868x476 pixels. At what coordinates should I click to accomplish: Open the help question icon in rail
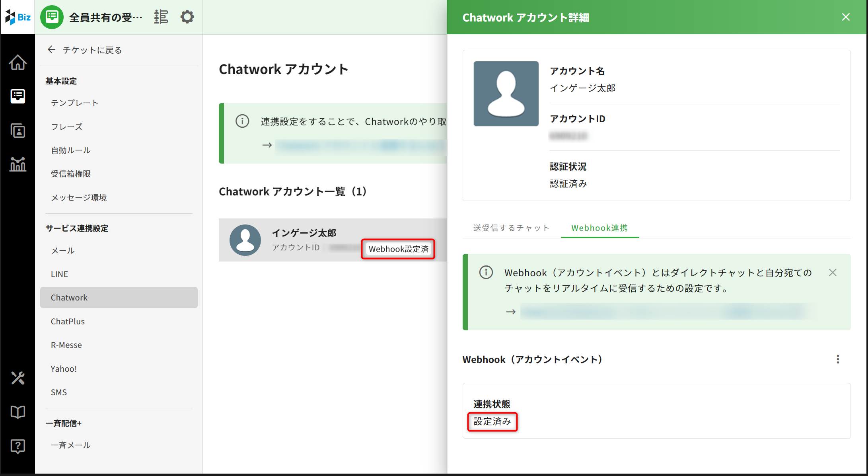(x=18, y=446)
